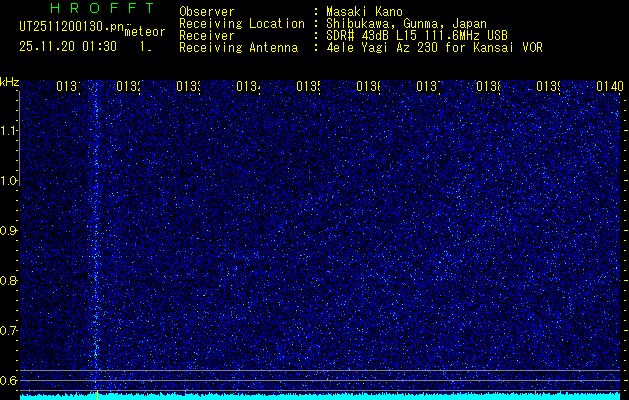Select the location Shibukawa, Gunma, Japan
629x400 pixels.
(406, 24)
